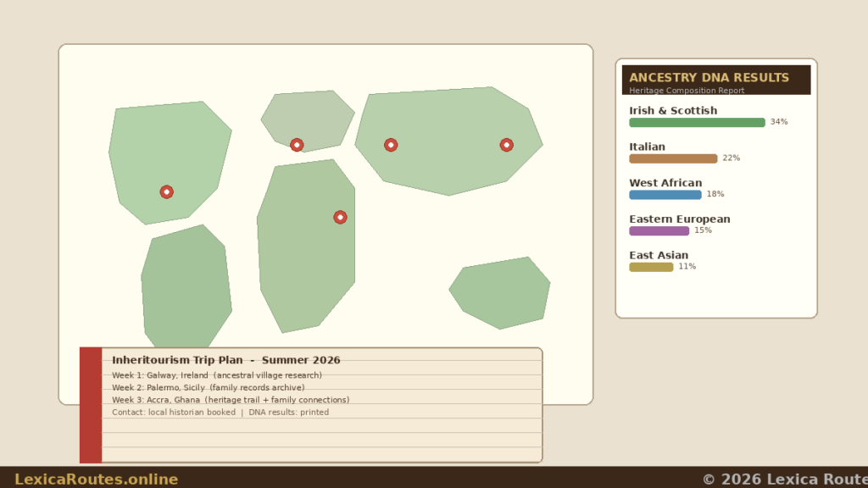Screen dimensions: 868x488
Task: Click the '15%' value
Action: point(703,230)
